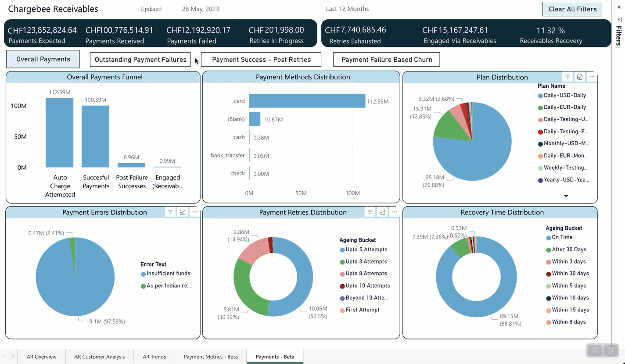
Task: Open more options on Plan Distribution visual
Action: coord(592,77)
